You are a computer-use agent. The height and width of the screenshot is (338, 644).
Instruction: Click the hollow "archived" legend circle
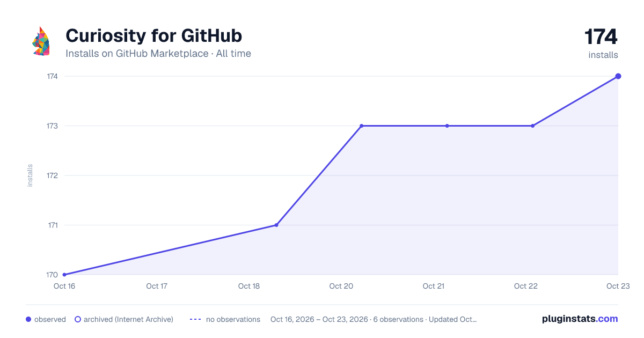tap(78, 319)
